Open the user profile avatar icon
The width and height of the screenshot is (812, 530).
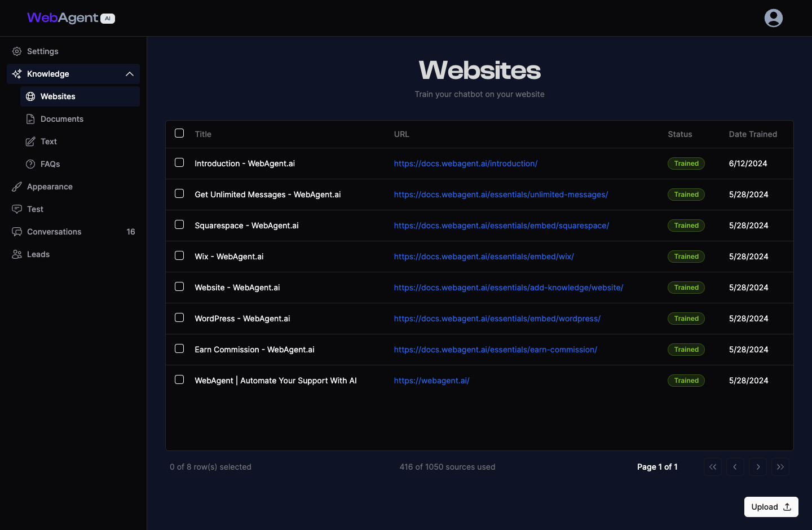click(773, 17)
